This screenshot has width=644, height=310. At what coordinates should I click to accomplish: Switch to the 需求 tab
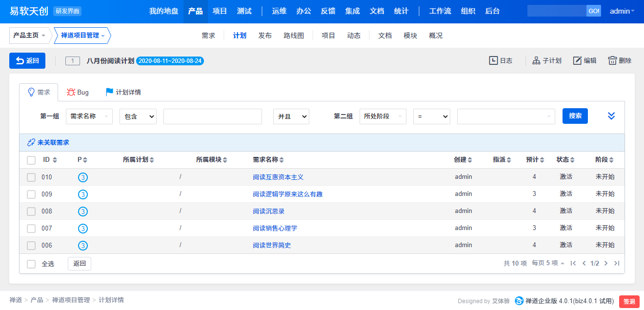click(39, 92)
